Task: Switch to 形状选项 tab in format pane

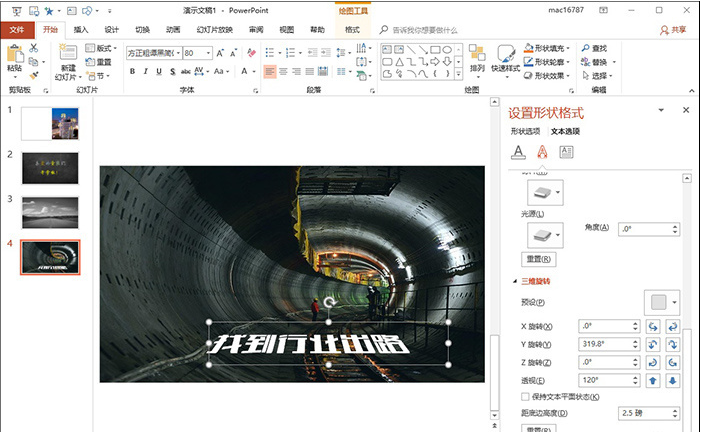Action: 525,131
